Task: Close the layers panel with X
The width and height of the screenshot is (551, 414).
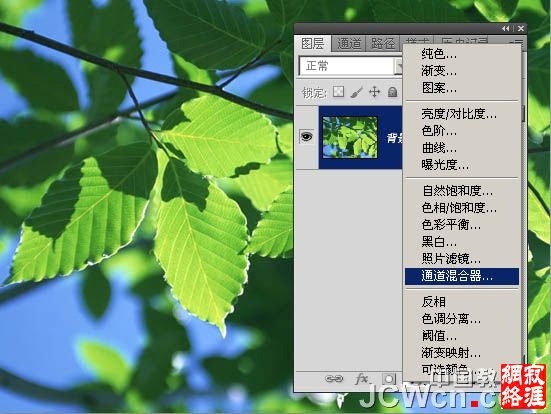Action: (521, 28)
